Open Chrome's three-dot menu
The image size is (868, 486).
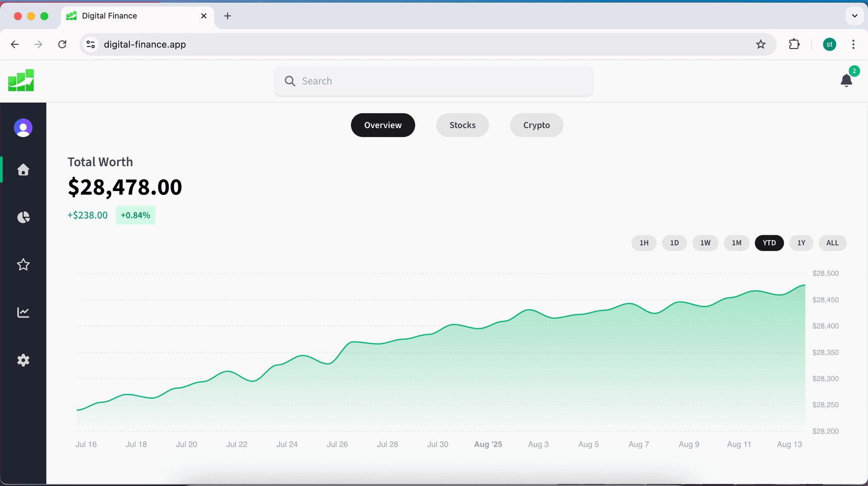coord(853,44)
